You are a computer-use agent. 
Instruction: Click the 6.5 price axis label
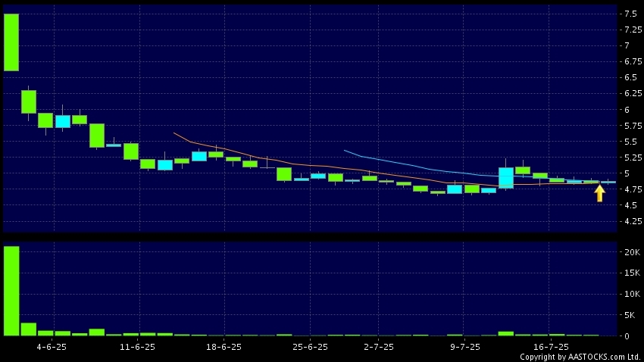[x=630, y=77]
